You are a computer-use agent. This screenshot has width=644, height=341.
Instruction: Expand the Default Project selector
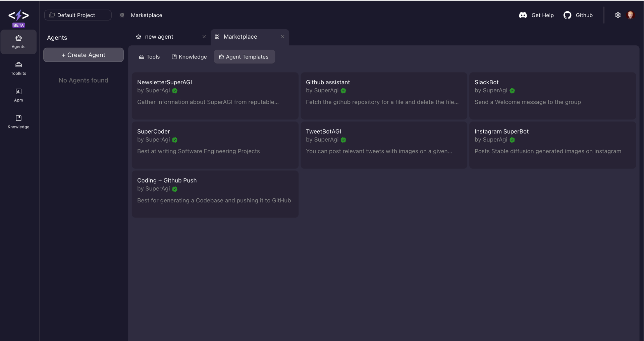tap(78, 15)
